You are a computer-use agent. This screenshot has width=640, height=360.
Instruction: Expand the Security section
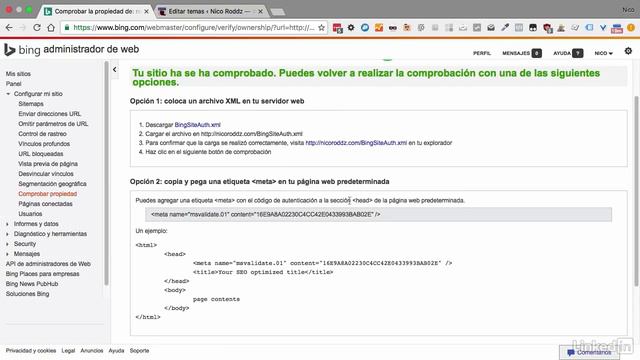tap(8, 244)
